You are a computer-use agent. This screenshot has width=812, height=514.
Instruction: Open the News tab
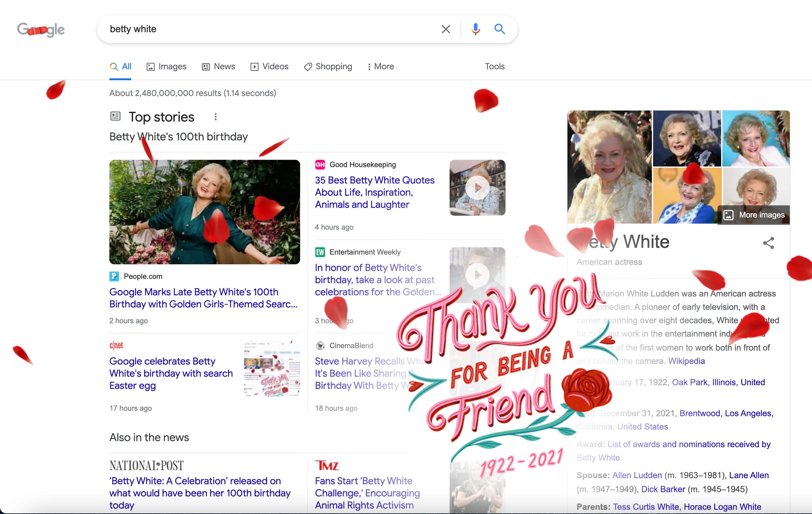click(218, 67)
